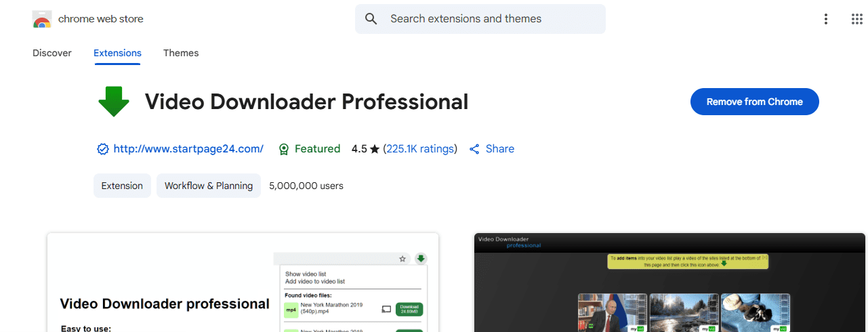This screenshot has height=332, width=868.
Task: Click the 5,000,000 users text
Action: (306, 186)
